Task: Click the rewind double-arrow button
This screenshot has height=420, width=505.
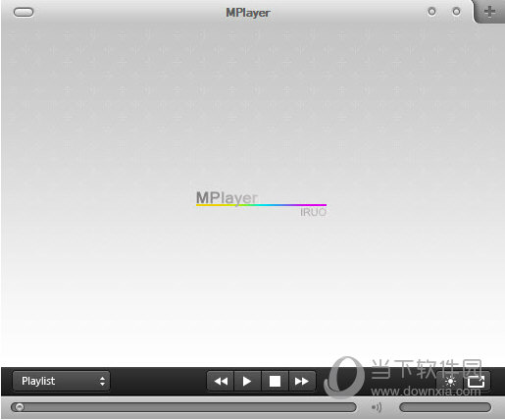Action: (x=221, y=382)
